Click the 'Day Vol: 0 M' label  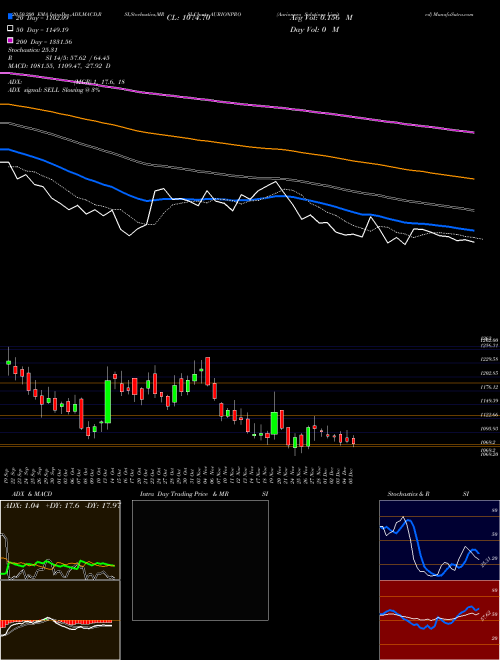click(314, 30)
